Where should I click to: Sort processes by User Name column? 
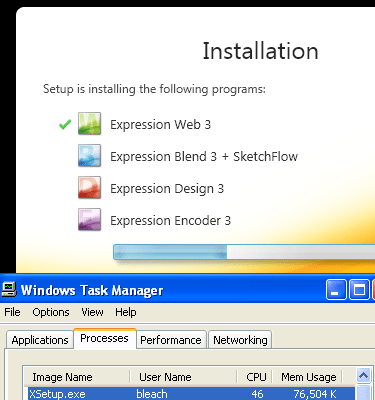183,377
